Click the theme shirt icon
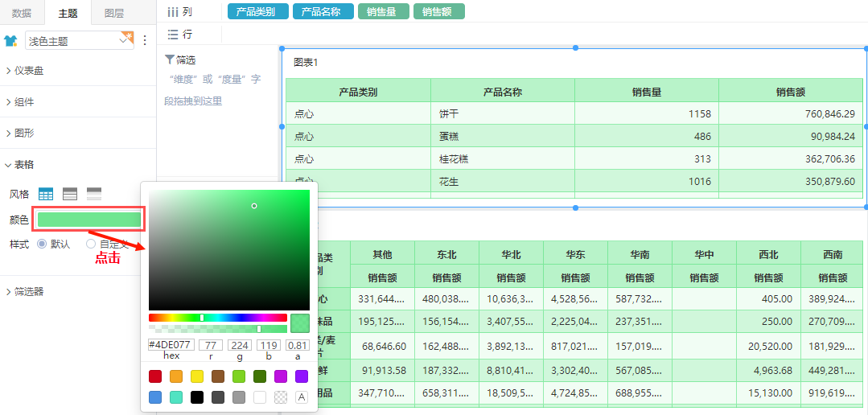Viewport: 868px width, 415px height. coord(10,40)
